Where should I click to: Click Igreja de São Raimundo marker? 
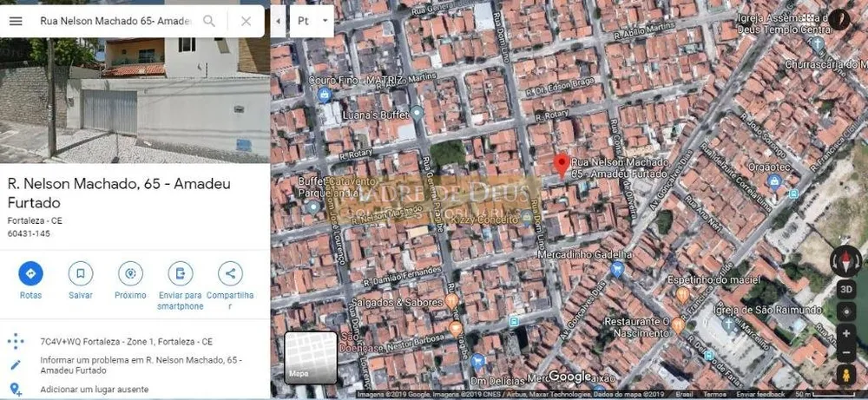(x=730, y=324)
